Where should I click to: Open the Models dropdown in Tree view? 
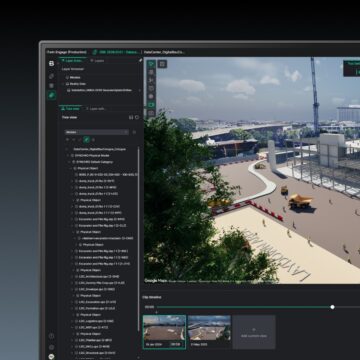(97, 132)
